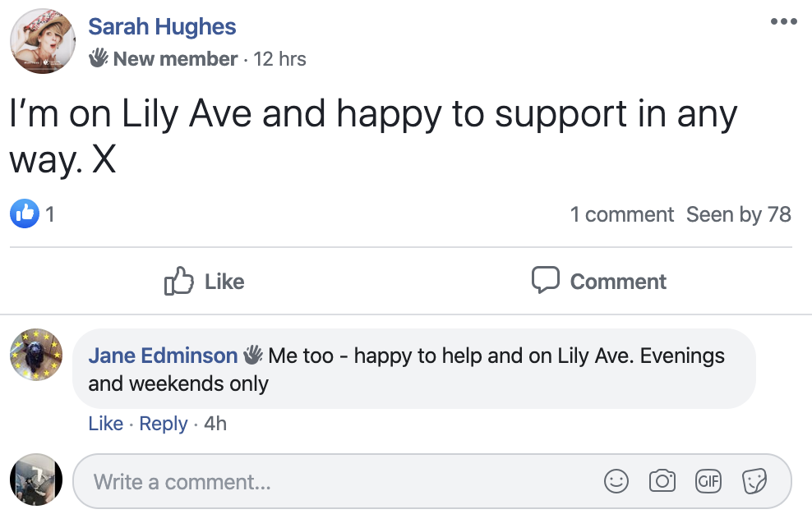The height and width of the screenshot is (514, 812).
Task: Click Jane Edminson's avatar picture
Action: pyautogui.click(x=36, y=356)
